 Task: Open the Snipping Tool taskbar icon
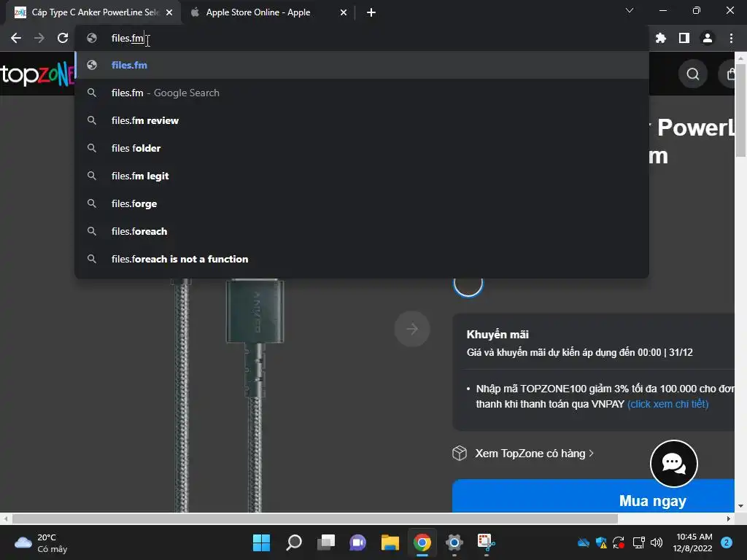[487, 542]
